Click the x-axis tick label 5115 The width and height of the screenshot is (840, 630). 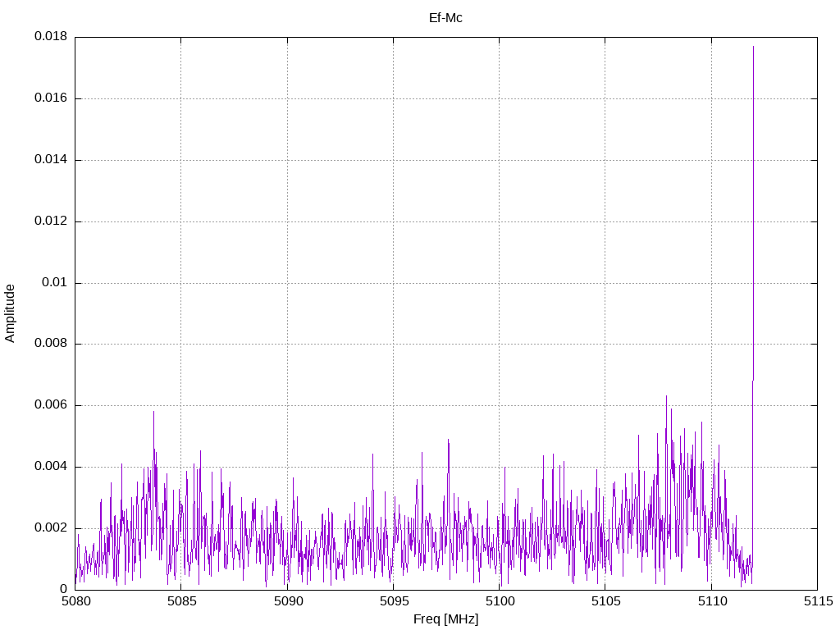pyautogui.click(x=818, y=601)
